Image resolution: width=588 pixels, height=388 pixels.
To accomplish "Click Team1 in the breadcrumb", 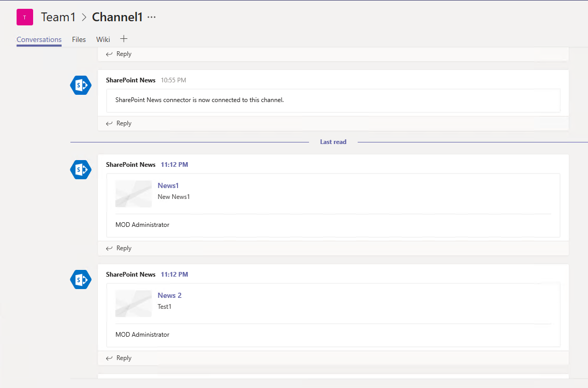I will tap(58, 17).
